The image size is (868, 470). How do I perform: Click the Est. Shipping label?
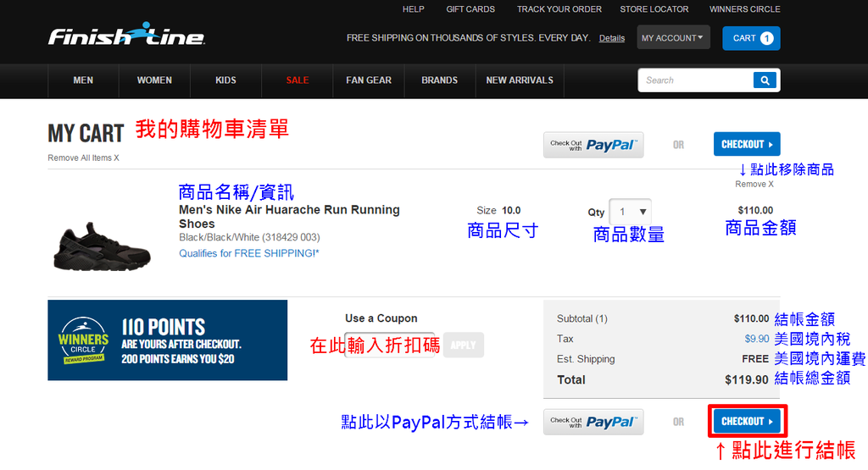tap(586, 359)
